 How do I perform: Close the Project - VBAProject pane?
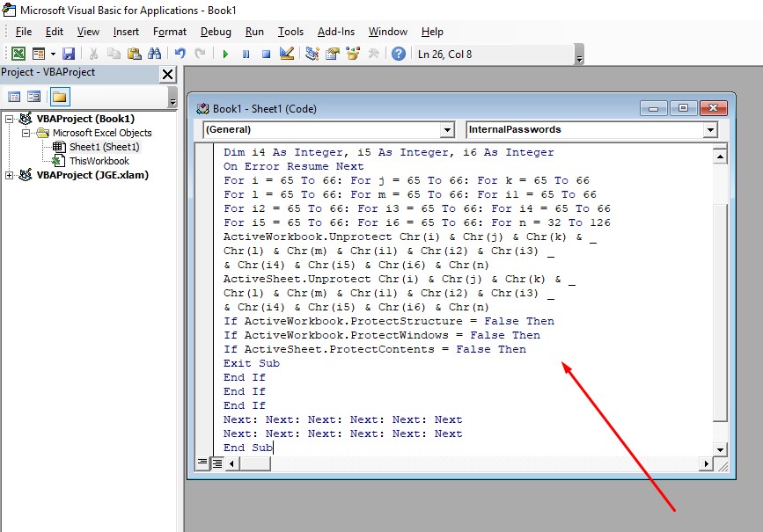(x=167, y=75)
